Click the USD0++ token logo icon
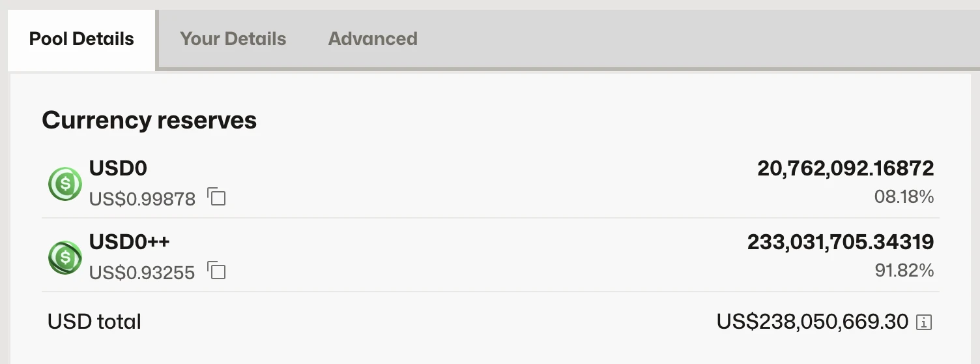Image resolution: width=980 pixels, height=364 pixels. click(x=65, y=258)
